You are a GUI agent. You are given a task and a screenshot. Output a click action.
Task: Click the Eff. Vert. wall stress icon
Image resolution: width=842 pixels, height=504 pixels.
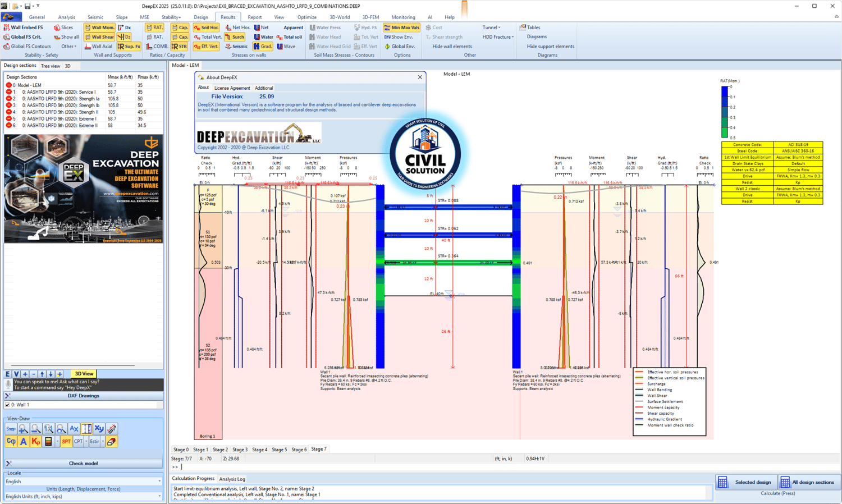pyautogui.click(x=197, y=47)
